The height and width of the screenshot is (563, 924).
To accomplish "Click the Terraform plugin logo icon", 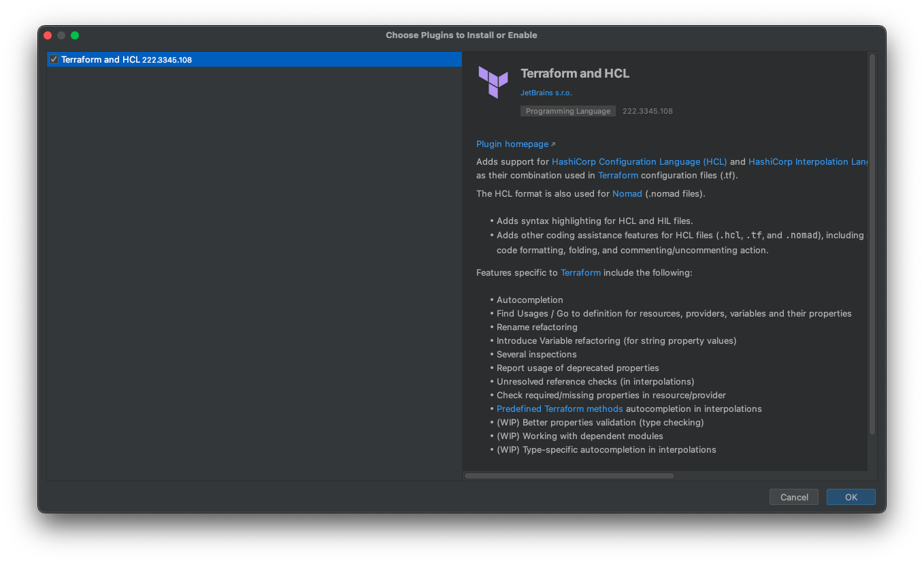I will click(493, 82).
